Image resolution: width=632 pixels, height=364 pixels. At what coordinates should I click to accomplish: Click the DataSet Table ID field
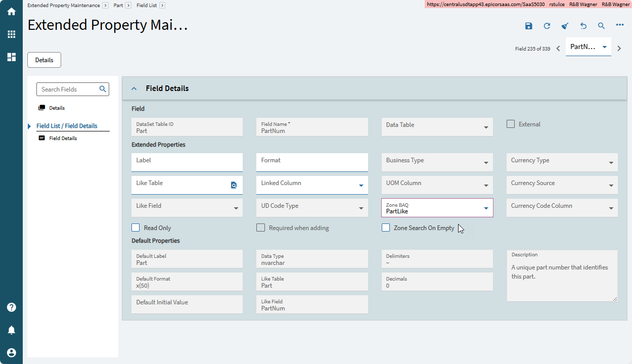point(187,127)
